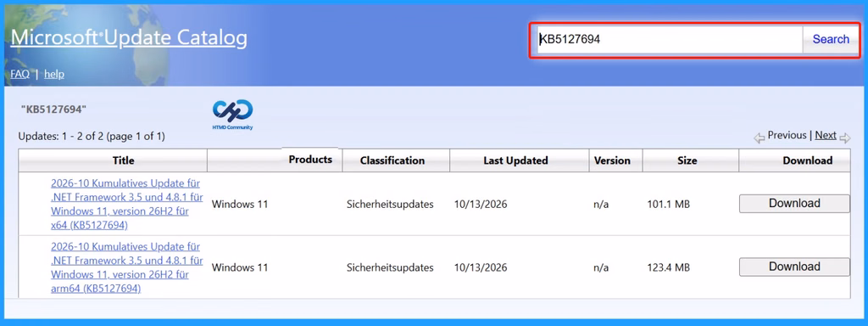Click Sicherheitsupdates in the arm64 row

pos(390,267)
